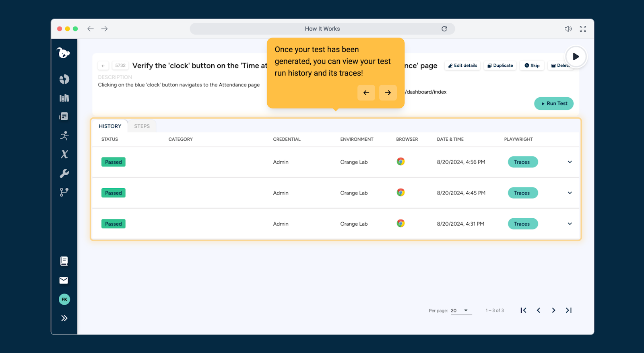This screenshot has width=644, height=353.
Task: Toggle the speaker sound icon
Action: (568, 29)
